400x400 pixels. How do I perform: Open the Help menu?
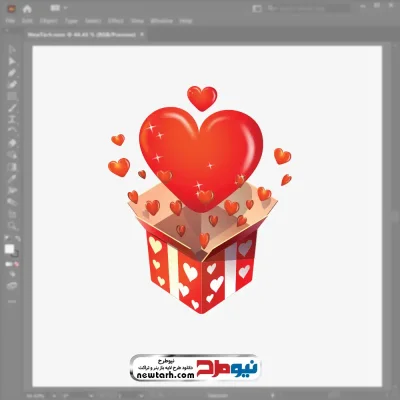click(x=186, y=21)
